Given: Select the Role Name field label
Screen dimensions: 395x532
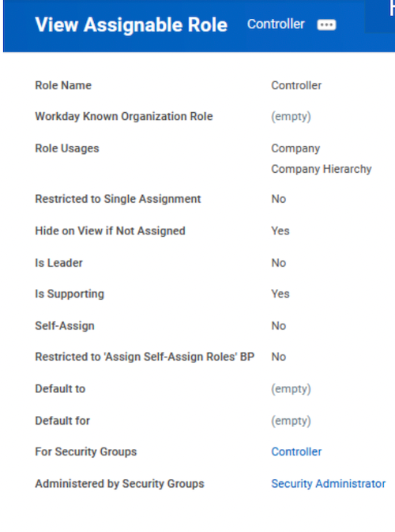Looking at the screenshot, I should point(63,85).
